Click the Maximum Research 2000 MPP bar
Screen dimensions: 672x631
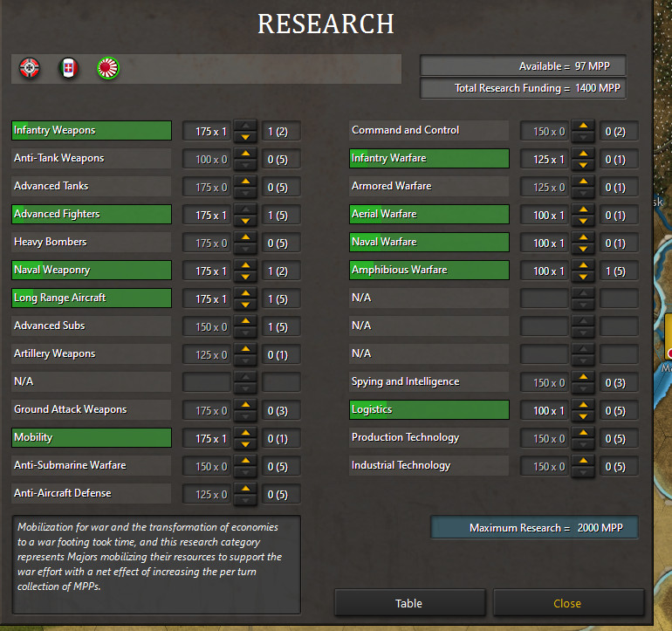[x=534, y=527]
